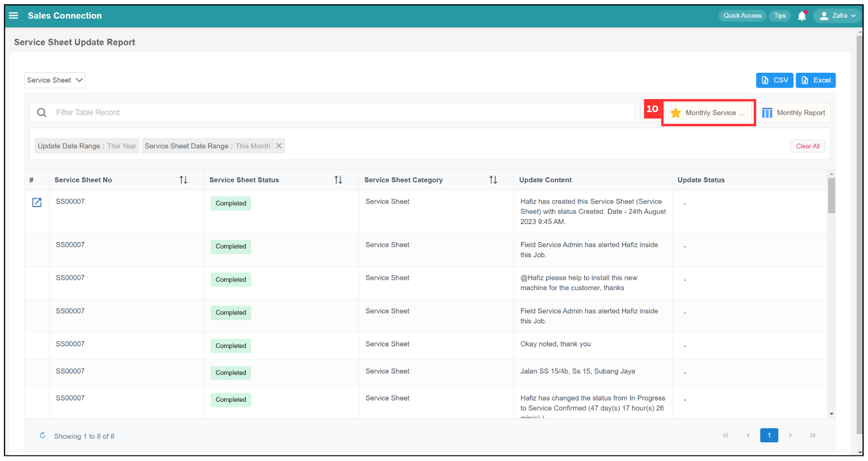Open the notifications bell
This screenshot has width=868, height=461.
click(802, 16)
